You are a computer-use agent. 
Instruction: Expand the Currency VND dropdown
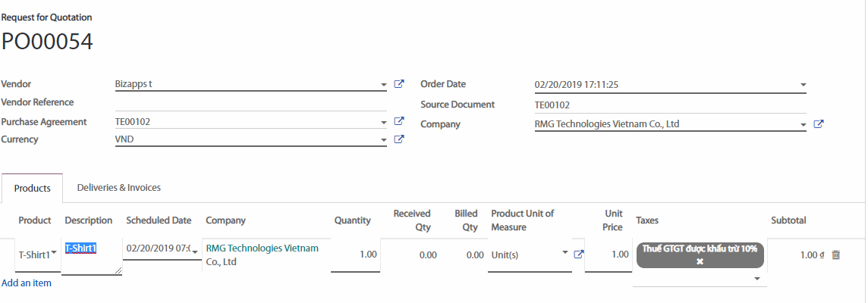tap(384, 140)
